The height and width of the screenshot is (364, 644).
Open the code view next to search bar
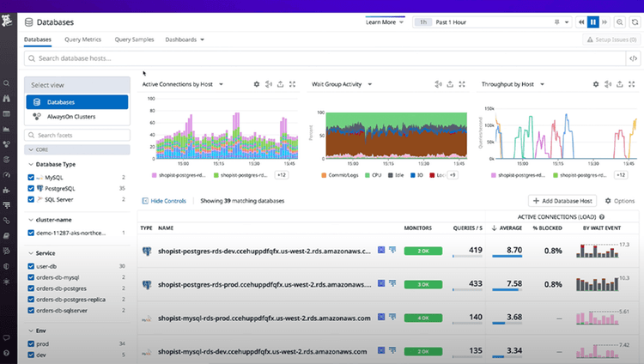[634, 58]
